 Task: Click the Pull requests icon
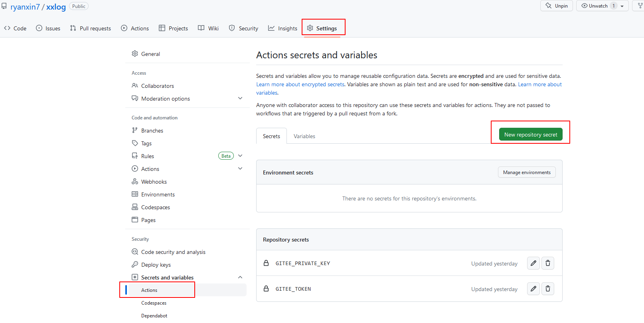tap(73, 28)
